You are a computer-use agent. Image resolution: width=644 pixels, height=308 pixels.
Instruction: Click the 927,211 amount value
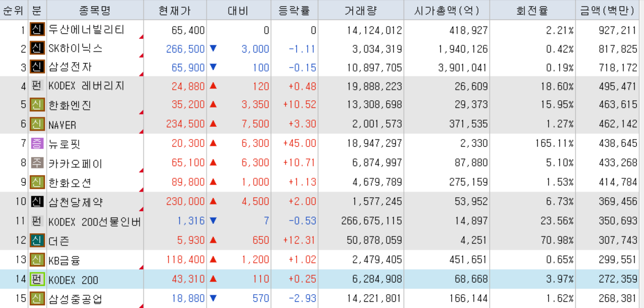618,30
